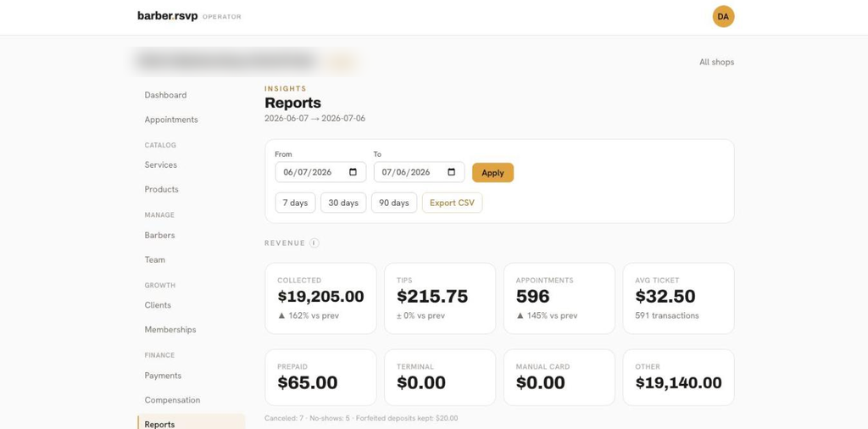Focus the From date input 06/07/2026
This screenshot has height=429, width=868.
pyautogui.click(x=320, y=172)
